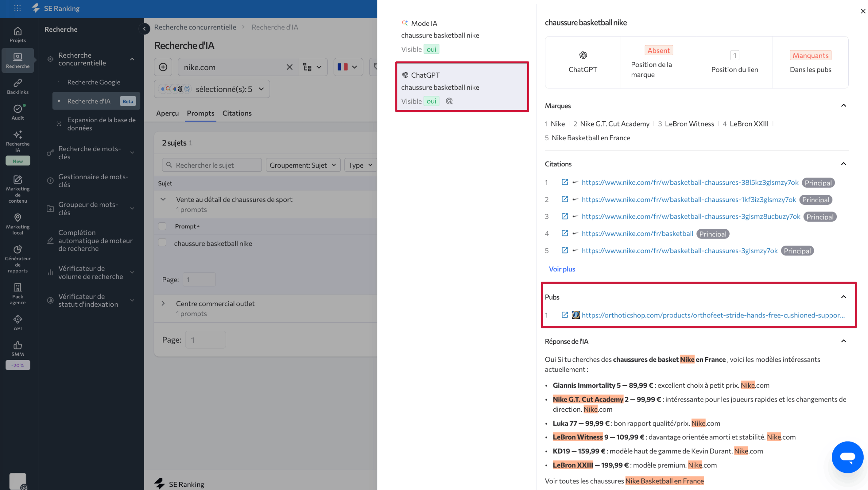This screenshot has width=868, height=490.
Task: Click the user avatar at bottom left
Action: click(18, 481)
